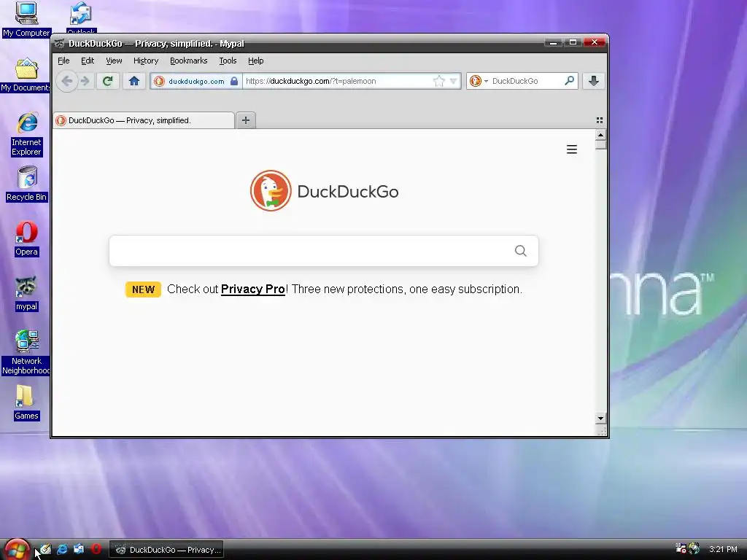Click the task scheduler tray icon
The image size is (747, 560).
(681, 548)
